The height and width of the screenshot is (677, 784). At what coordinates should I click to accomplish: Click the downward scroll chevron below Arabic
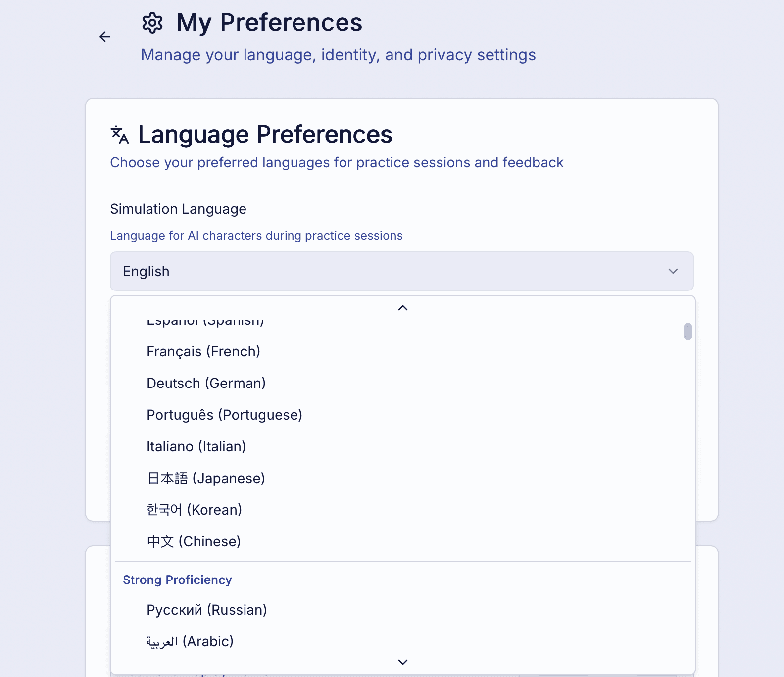point(402,662)
